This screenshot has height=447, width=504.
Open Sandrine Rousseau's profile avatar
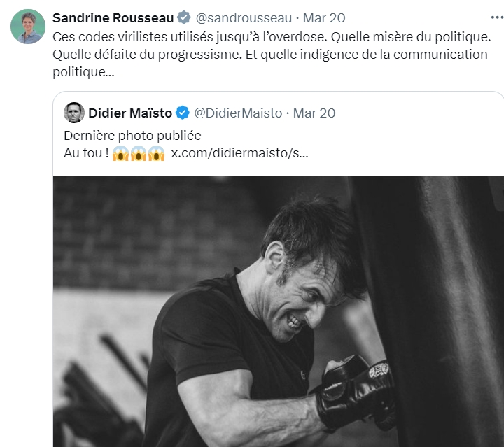28,27
